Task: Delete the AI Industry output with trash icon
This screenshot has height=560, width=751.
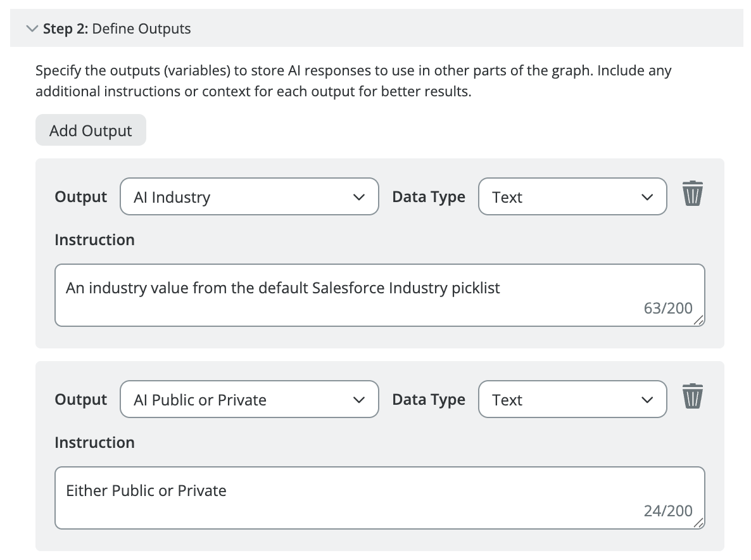Action: [x=692, y=194]
